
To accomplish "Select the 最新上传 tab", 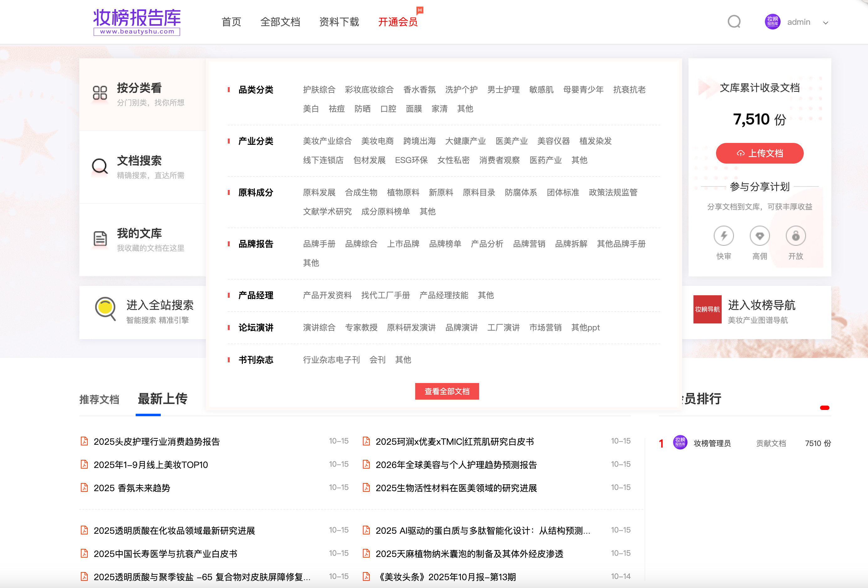I will [x=162, y=399].
